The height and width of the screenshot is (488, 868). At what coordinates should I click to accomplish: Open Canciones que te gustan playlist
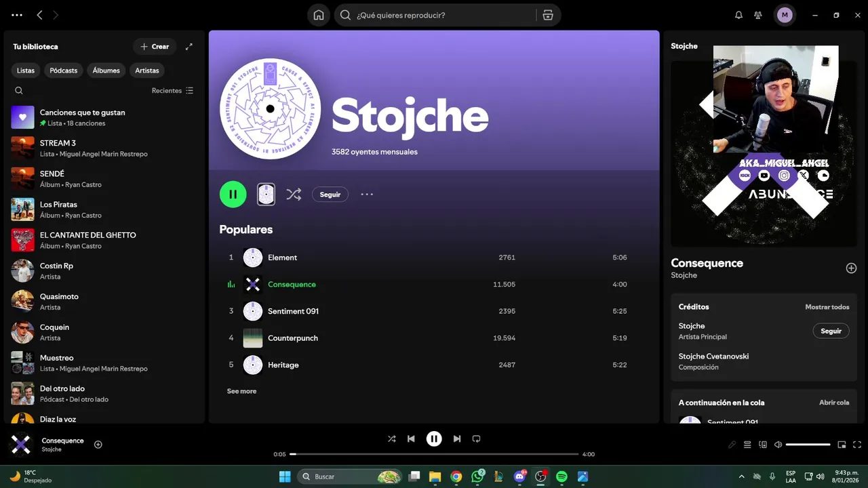tap(105, 117)
